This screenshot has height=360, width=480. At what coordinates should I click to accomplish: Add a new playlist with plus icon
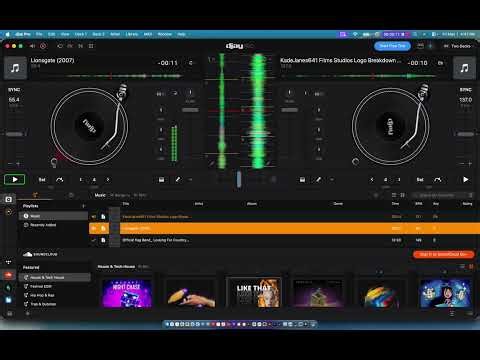pos(83,206)
